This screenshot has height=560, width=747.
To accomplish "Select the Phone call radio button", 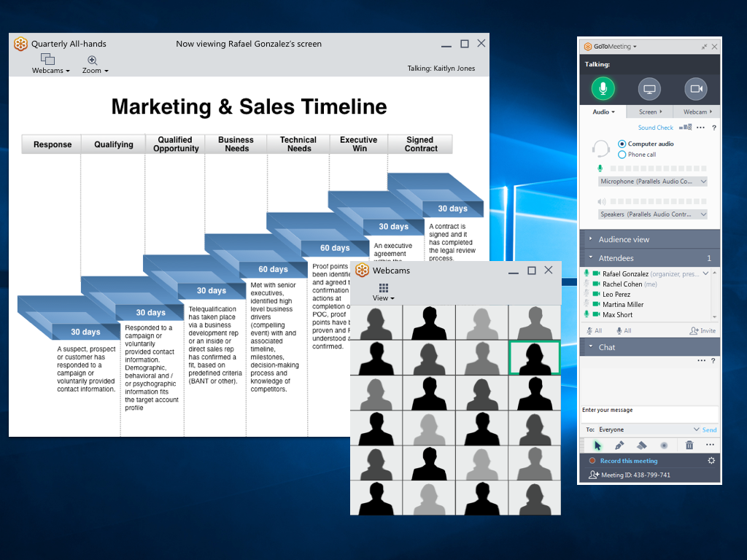I will tap(622, 155).
